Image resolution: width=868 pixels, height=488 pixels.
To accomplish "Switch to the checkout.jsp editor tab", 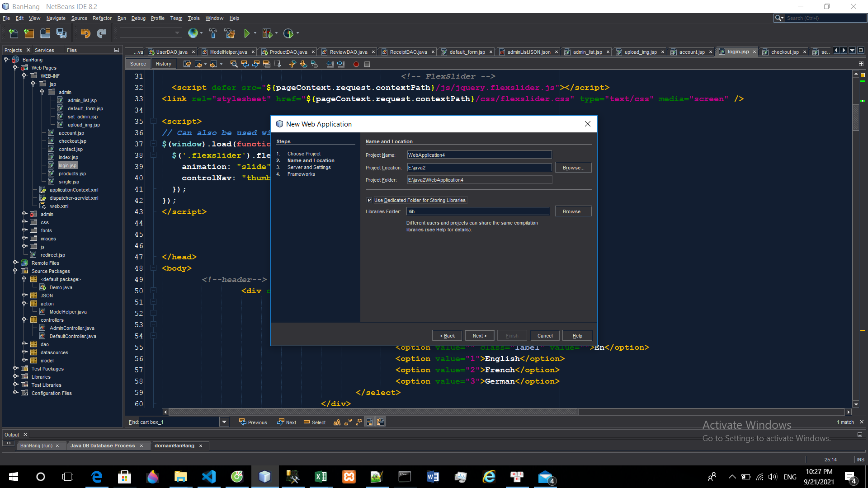I will 784,52.
